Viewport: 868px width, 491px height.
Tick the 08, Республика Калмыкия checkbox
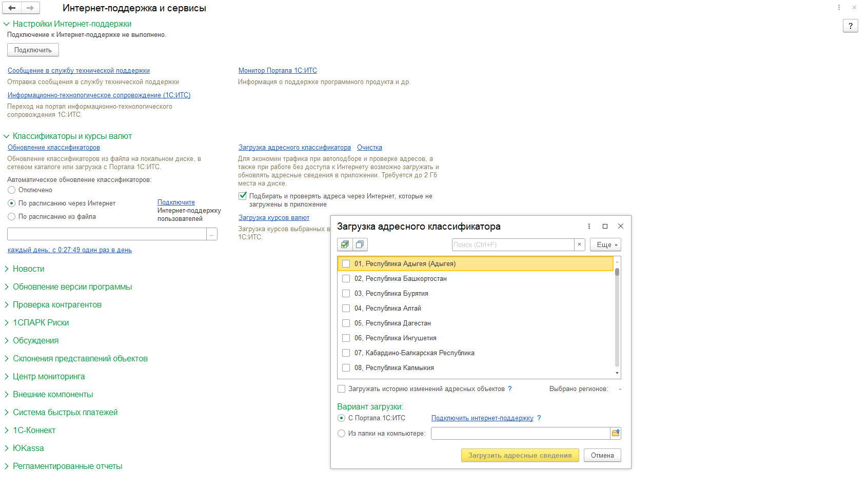(x=346, y=367)
